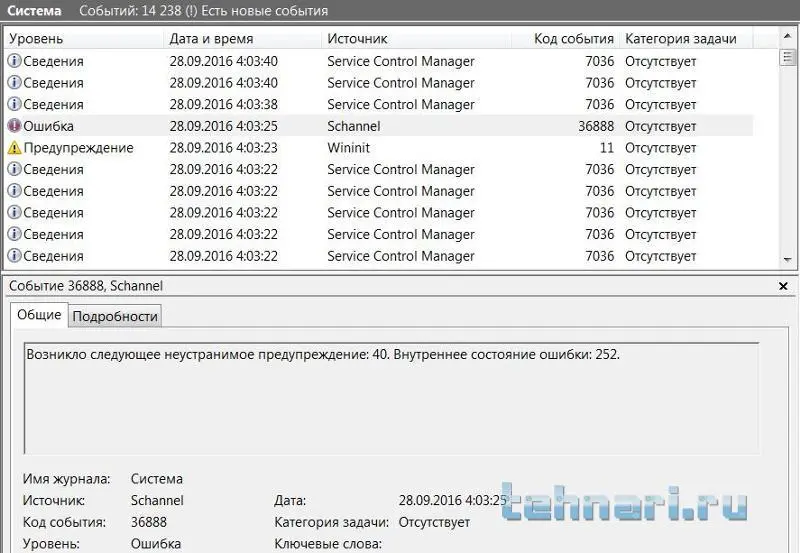Click the yellow warning icon beside Предупреждение
This screenshot has height=553, width=800.
coord(14,148)
